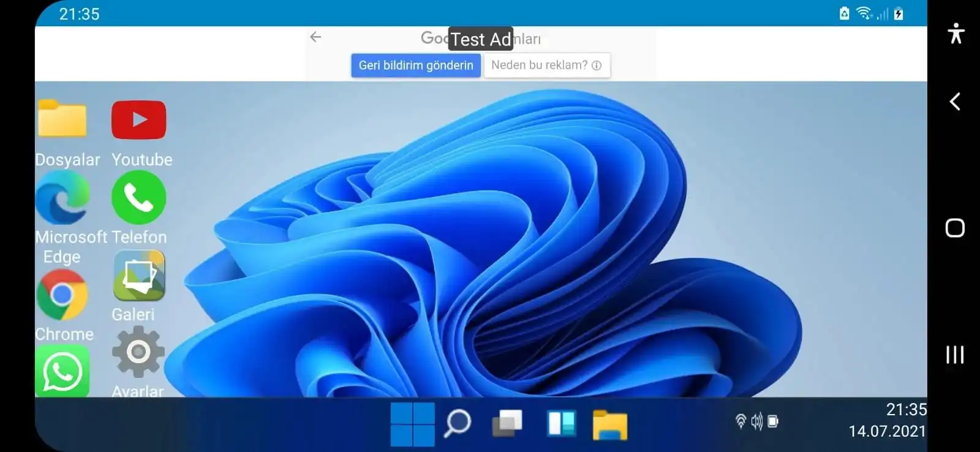980x452 pixels.
Task: Tap the Android recent apps button
Action: click(955, 355)
